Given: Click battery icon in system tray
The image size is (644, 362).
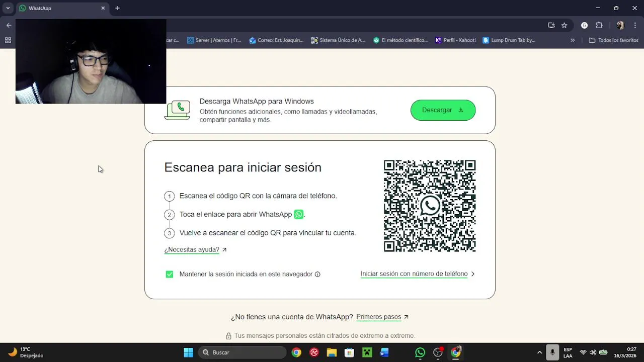Looking at the screenshot, I should (603, 352).
